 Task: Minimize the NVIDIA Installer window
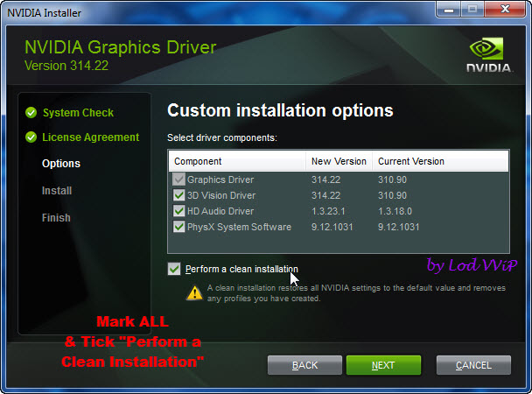pos(449,10)
